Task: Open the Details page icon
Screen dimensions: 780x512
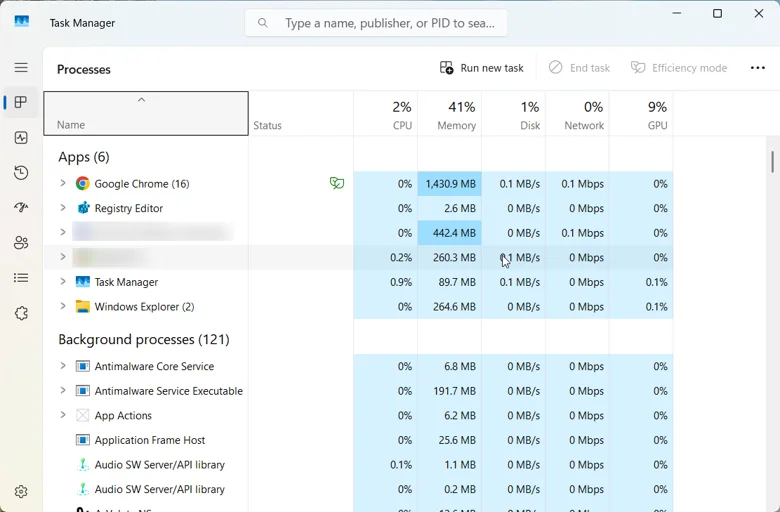Action: 21,278
